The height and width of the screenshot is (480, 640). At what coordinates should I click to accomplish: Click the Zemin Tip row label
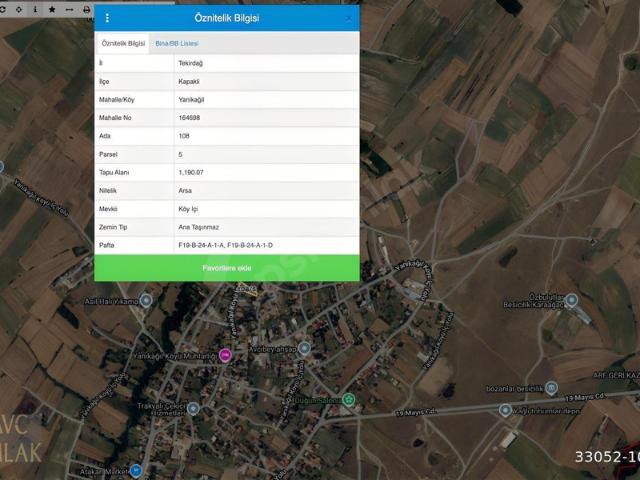click(113, 227)
